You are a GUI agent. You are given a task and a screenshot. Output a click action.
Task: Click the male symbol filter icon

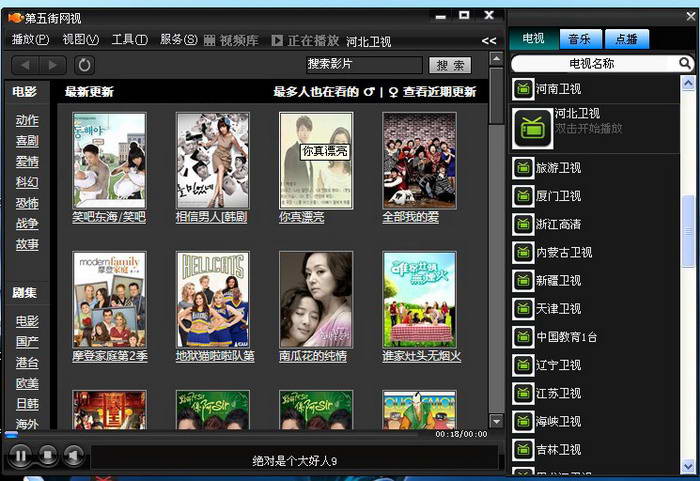369,92
